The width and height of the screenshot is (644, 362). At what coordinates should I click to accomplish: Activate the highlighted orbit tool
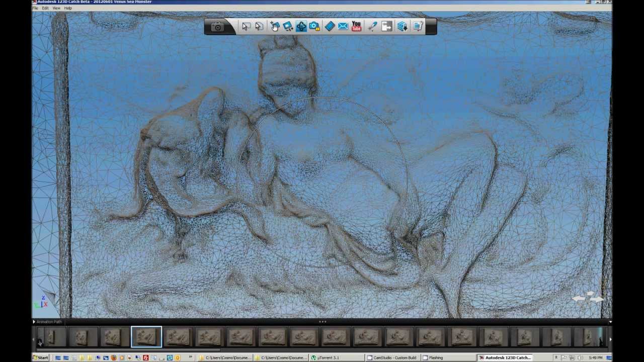pyautogui.click(x=301, y=27)
